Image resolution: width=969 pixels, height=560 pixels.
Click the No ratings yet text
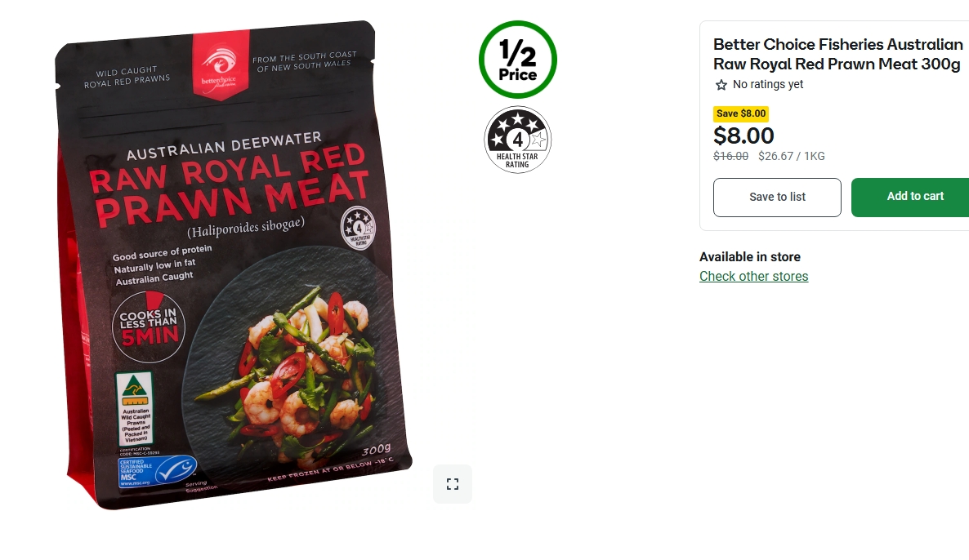(x=767, y=84)
